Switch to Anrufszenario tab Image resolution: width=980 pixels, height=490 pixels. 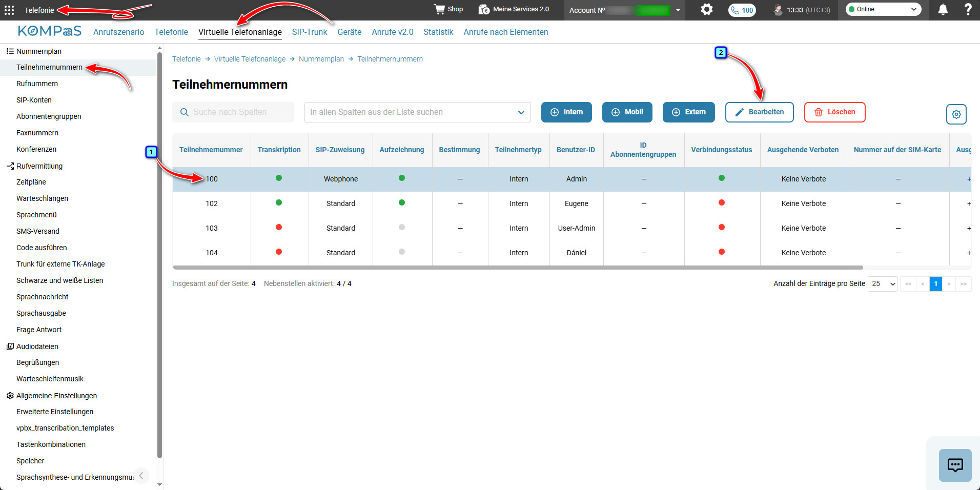(x=118, y=32)
